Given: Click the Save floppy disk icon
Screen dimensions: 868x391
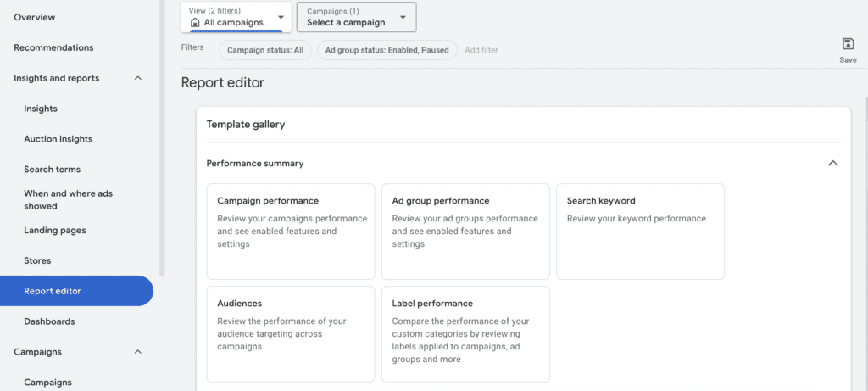Looking at the screenshot, I should pyautogui.click(x=848, y=45).
